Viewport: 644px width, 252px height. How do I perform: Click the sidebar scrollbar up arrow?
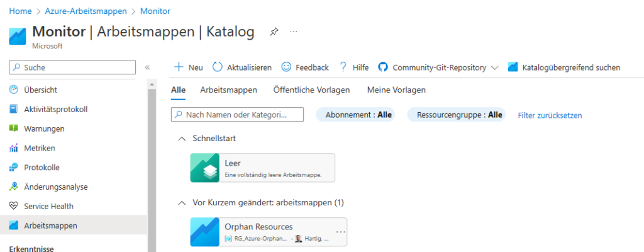coord(152,84)
